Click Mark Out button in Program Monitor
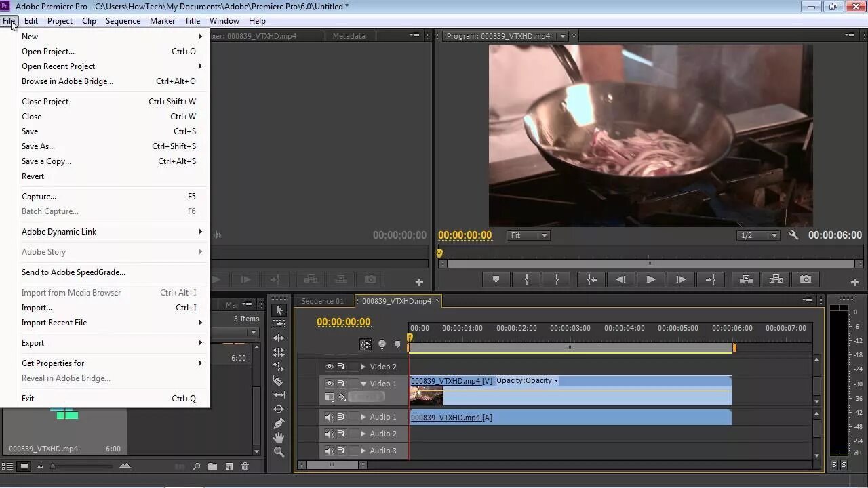This screenshot has height=488, width=868. tap(557, 279)
